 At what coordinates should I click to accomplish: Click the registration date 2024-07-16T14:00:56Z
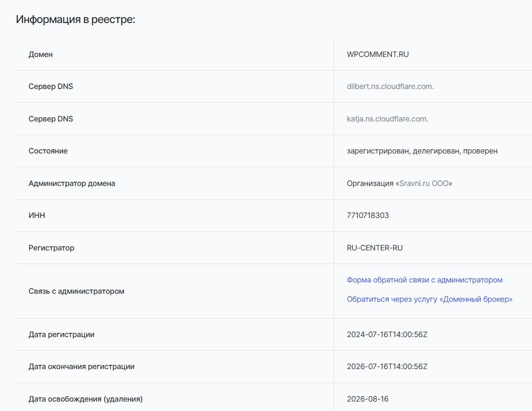pyautogui.click(x=387, y=335)
